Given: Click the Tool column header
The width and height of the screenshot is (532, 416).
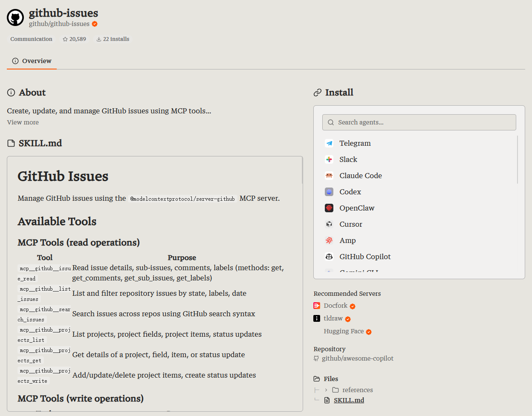Looking at the screenshot, I should tap(45, 257).
